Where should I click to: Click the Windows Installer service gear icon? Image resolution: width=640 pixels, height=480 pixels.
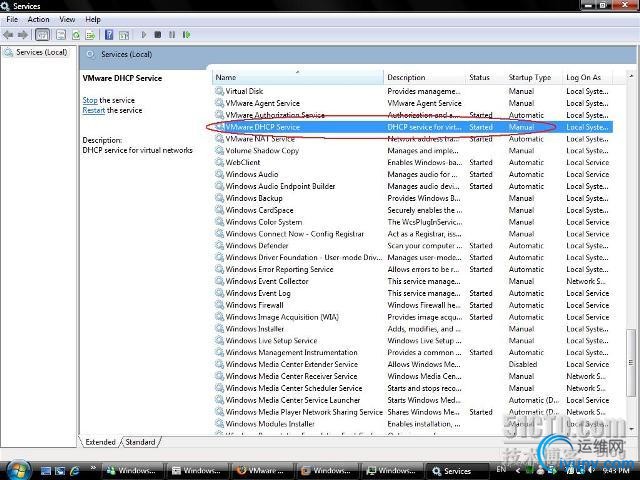coord(219,328)
